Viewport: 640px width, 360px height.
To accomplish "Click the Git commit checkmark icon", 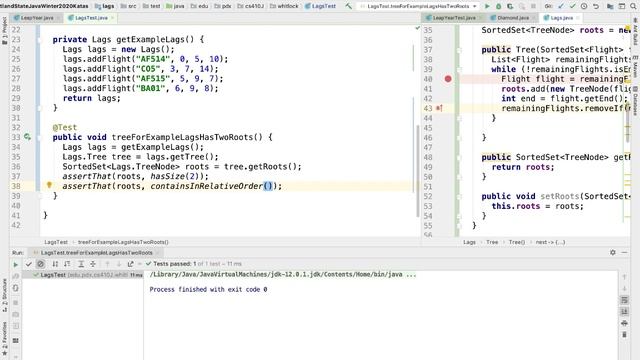I will pyautogui.click(x=572, y=6).
